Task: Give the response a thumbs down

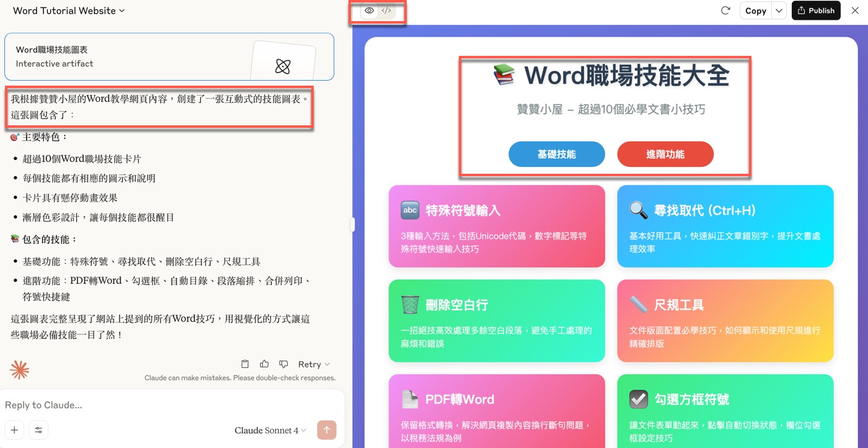Action: click(283, 364)
